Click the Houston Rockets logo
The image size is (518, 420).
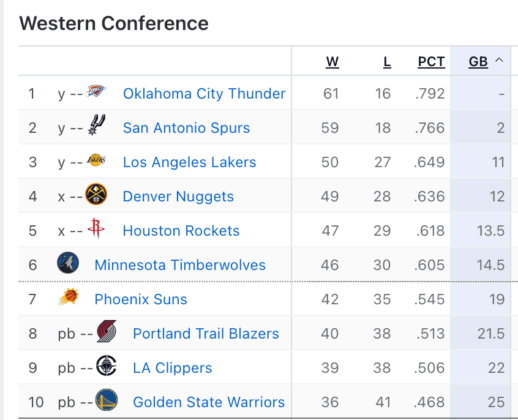pyautogui.click(x=97, y=230)
